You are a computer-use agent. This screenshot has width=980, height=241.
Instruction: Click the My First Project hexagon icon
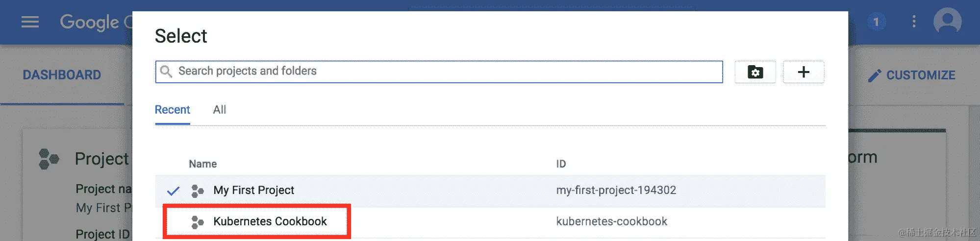coord(198,191)
